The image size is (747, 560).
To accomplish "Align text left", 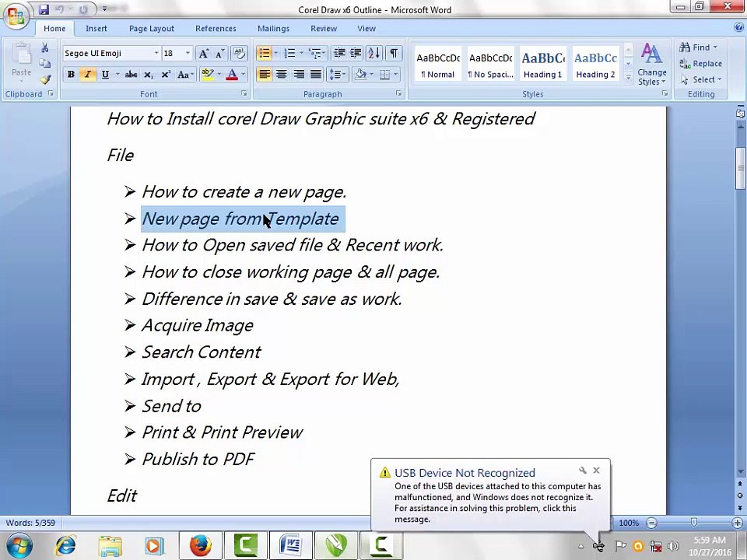I will point(265,75).
